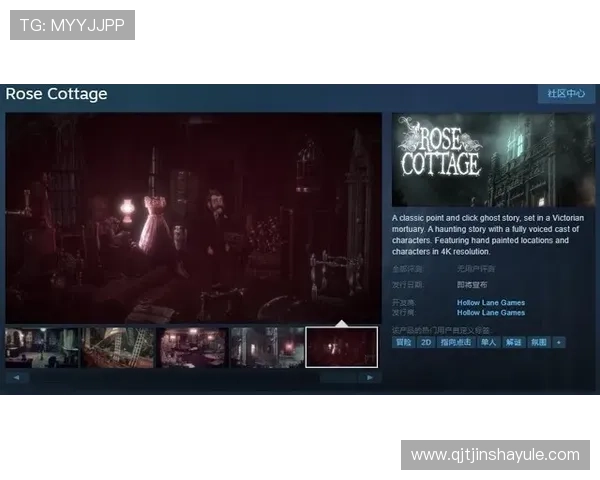This screenshot has width=600, height=480.
Task: Open the Hollow Lane Games developer link
Action: (x=490, y=302)
